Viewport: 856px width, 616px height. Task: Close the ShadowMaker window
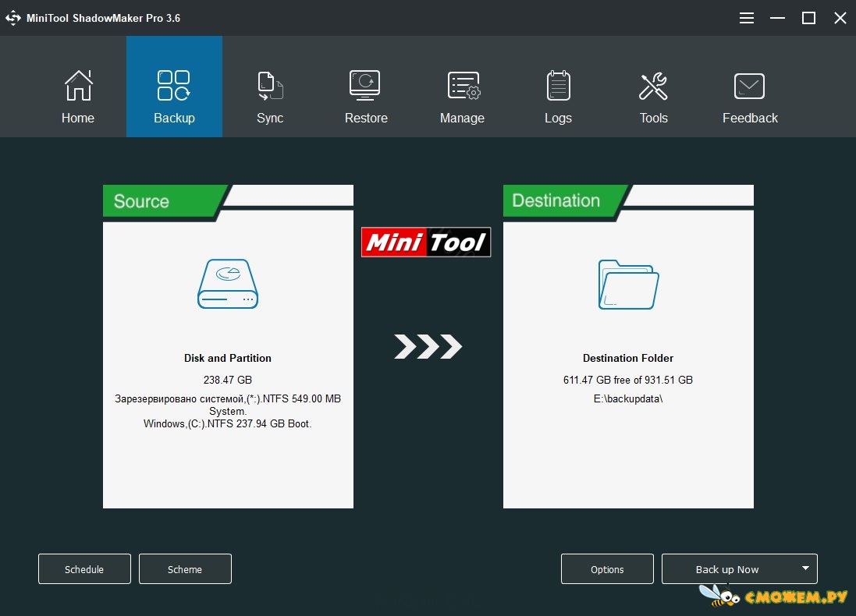tap(840, 18)
